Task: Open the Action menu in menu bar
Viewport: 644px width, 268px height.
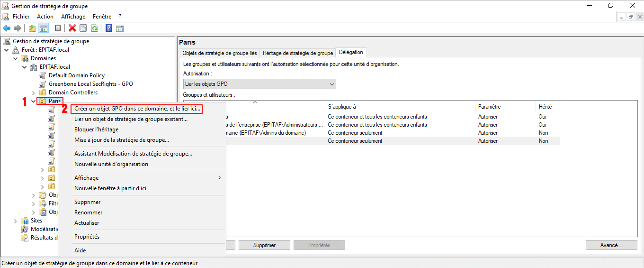Action: [45, 17]
